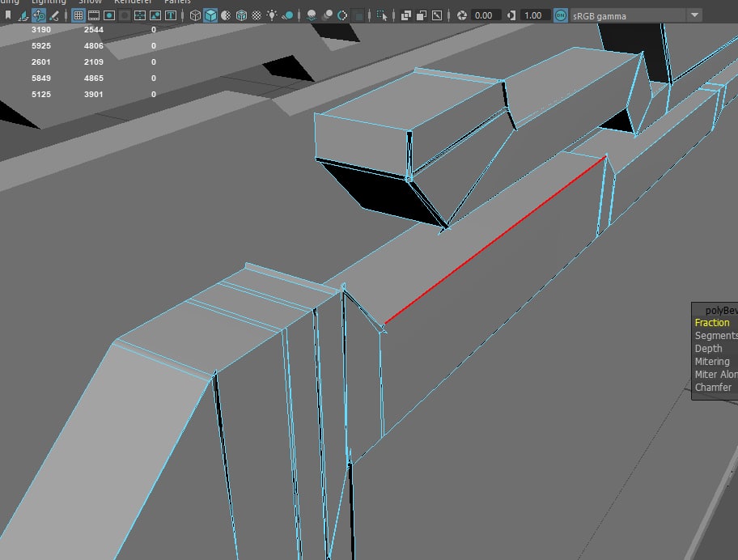Image resolution: width=738 pixels, height=560 pixels.
Task: Open the Panels menu
Action: pos(177,2)
